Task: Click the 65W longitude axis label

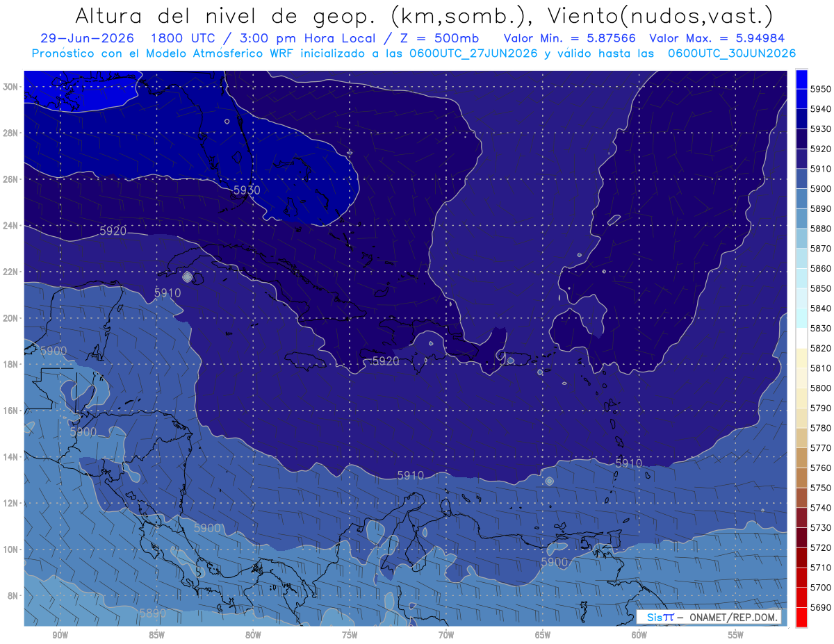Action: point(543,636)
